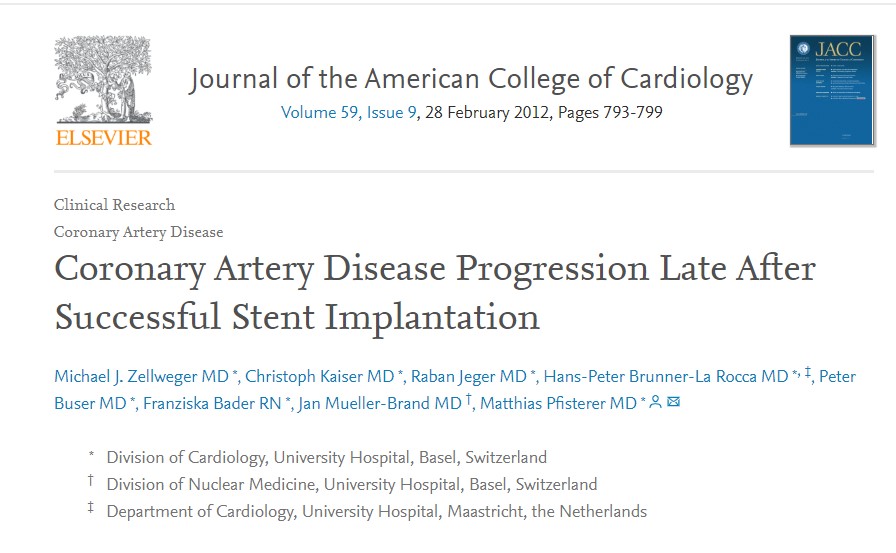Viewport: 896px width, 553px height.
Task: Click author Matthias Pfisterer MD
Action: (558, 403)
